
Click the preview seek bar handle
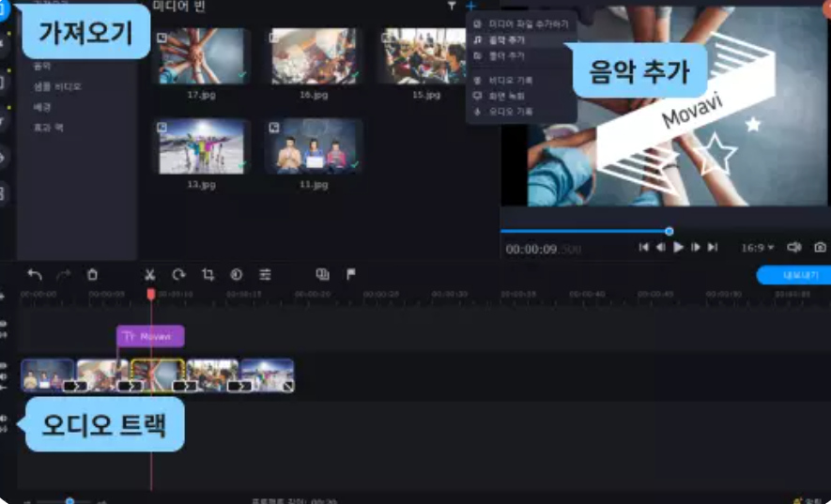tap(669, 231)
